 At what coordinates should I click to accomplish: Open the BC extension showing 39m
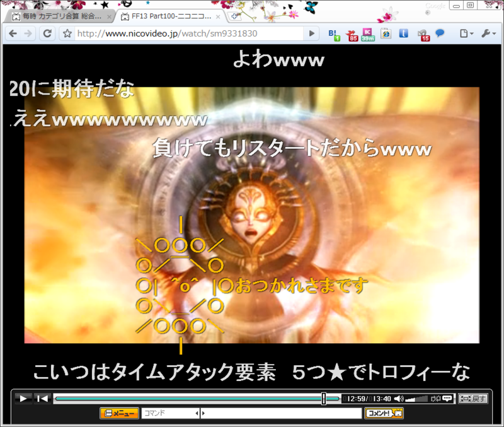(x=368, y=35)
